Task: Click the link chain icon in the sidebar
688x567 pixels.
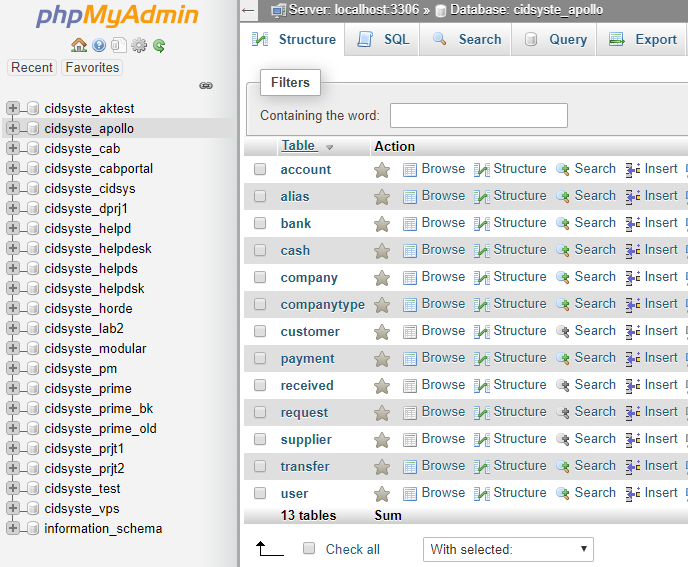Action: point(206,86)
